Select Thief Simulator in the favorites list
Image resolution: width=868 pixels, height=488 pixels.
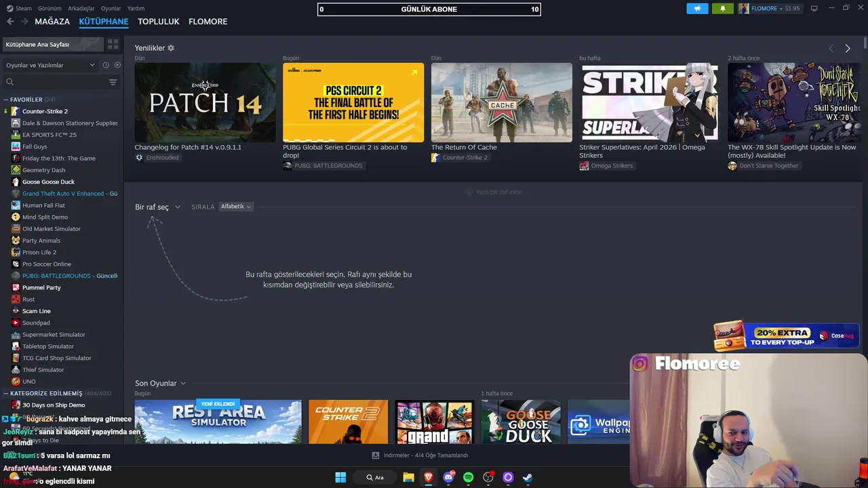(x=43, y=370)
